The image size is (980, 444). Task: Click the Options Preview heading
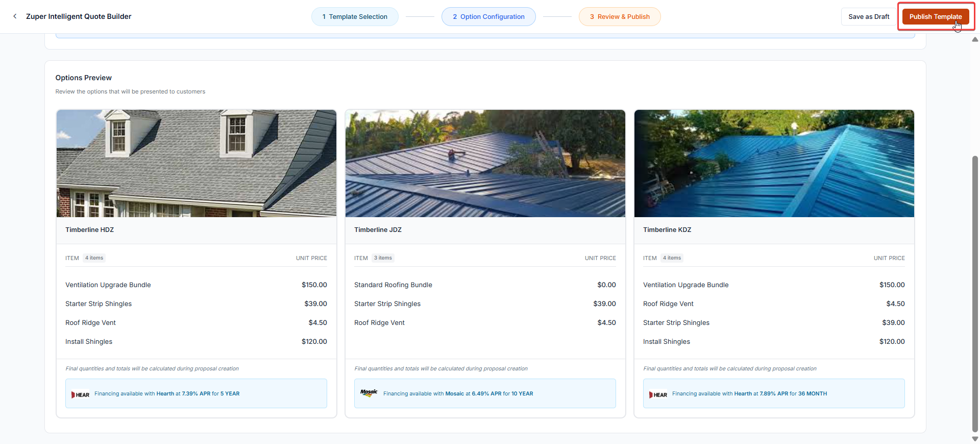click(83, 78)
